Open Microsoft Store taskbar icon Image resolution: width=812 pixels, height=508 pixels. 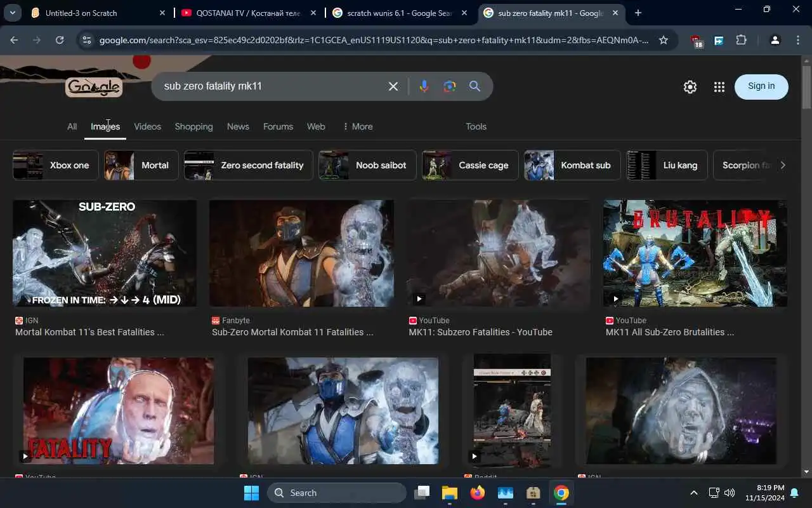534,493
